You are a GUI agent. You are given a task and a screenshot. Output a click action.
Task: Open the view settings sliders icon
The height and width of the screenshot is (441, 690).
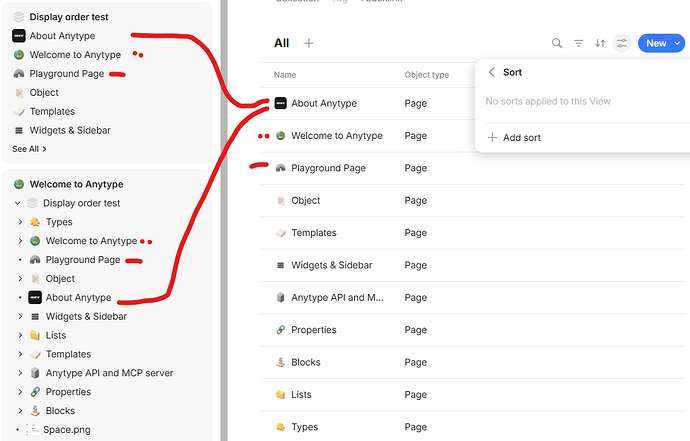[x=621, y=43]
